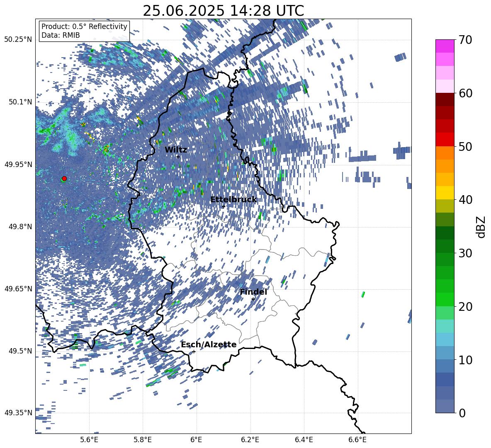Click the 49.35°N latitude label
The image size is (491, 448).
coord(18,413)
